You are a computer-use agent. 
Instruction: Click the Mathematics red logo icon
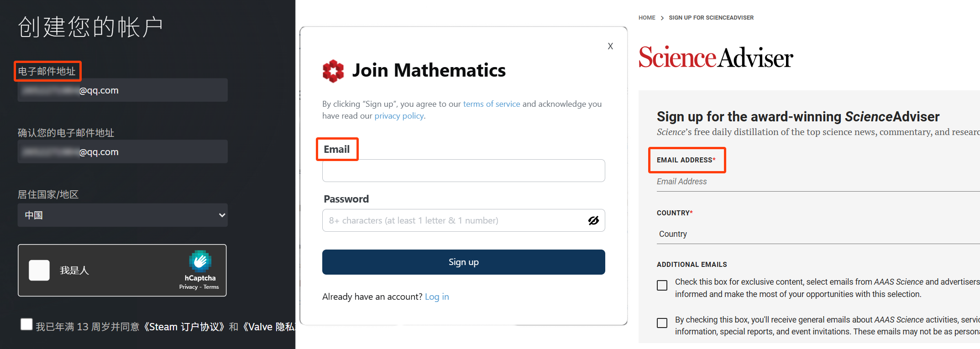point(333,71)
